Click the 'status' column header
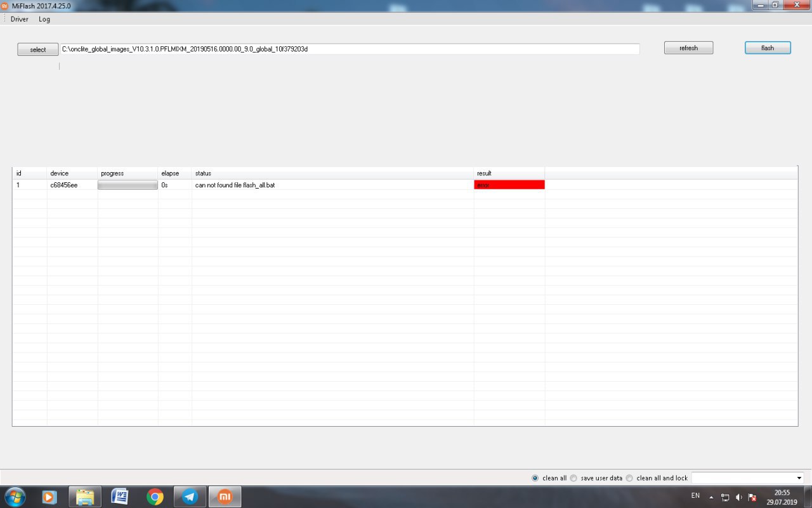 [x=332, y=173]
